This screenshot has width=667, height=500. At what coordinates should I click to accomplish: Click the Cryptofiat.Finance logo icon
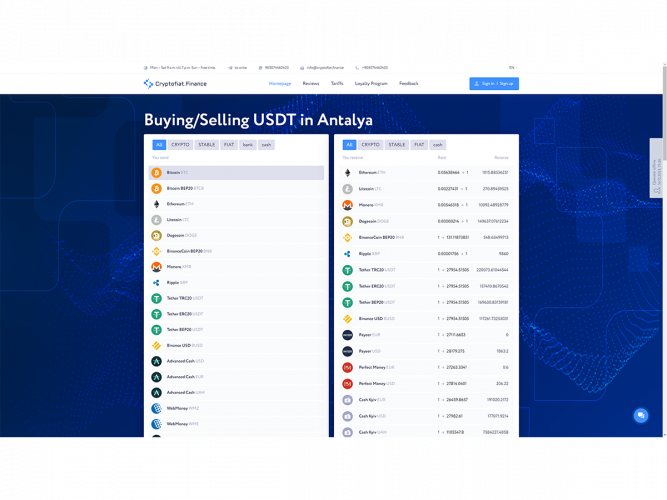(148, 83)
